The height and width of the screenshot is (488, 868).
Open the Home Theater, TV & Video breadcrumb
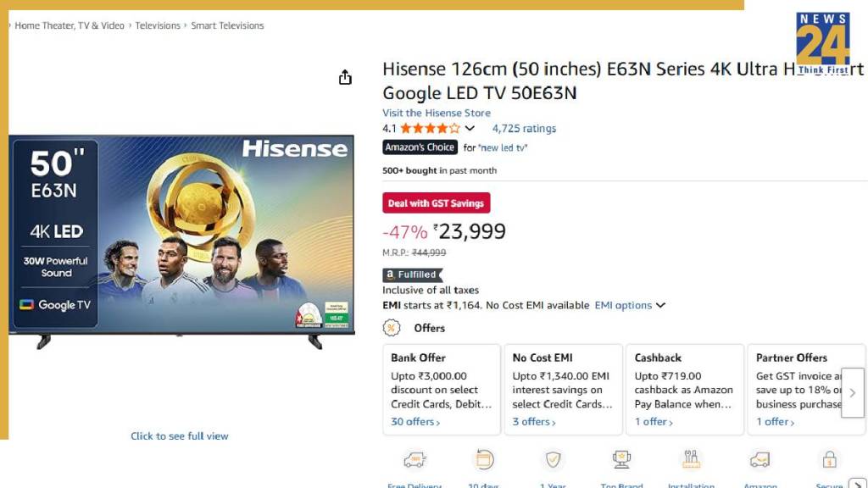(x=70, y=25)
